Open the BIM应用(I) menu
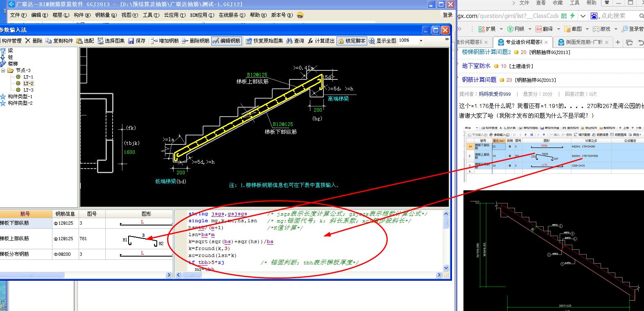The image size is (644, 311). point(202,15)
